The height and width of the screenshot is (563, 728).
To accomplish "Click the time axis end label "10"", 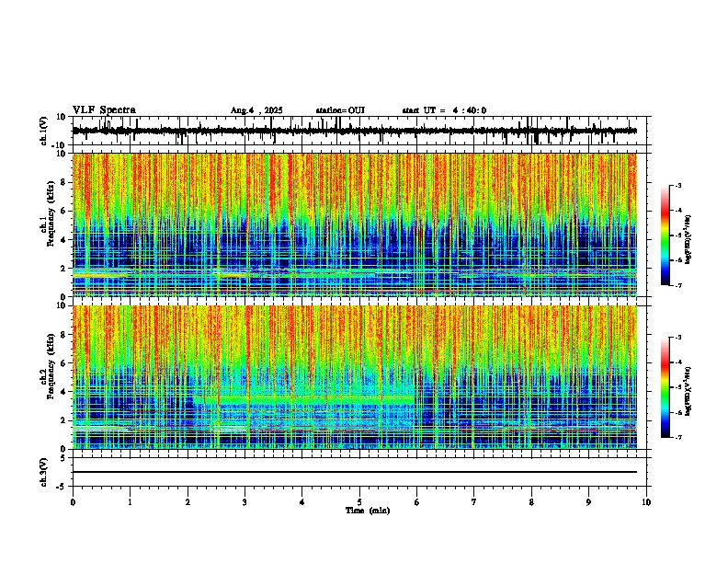I will (646, 502).
